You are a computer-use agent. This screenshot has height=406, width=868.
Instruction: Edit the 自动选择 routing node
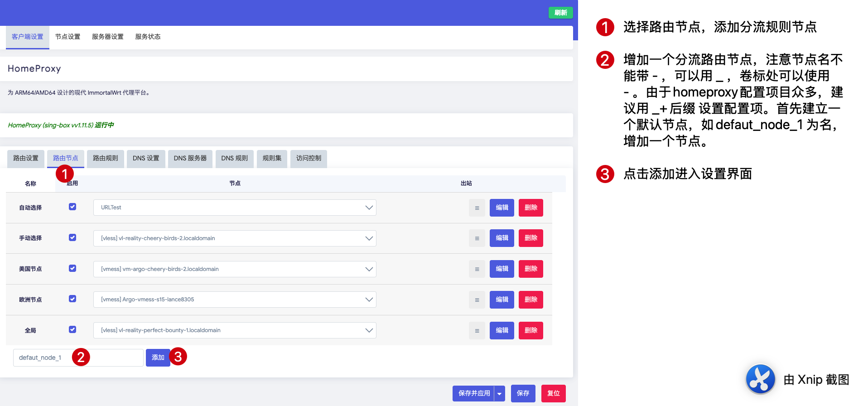tap(502, 208)
